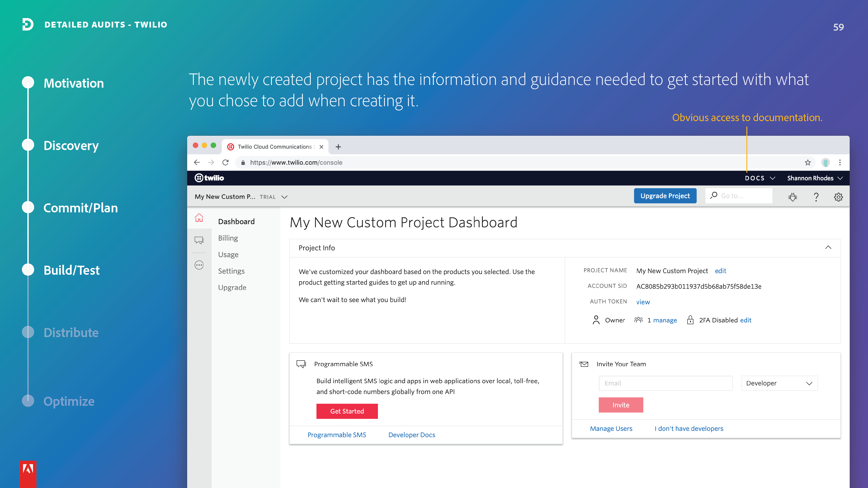Click the Upgrade Project button

pyautogui.click(x=665, y=196)
